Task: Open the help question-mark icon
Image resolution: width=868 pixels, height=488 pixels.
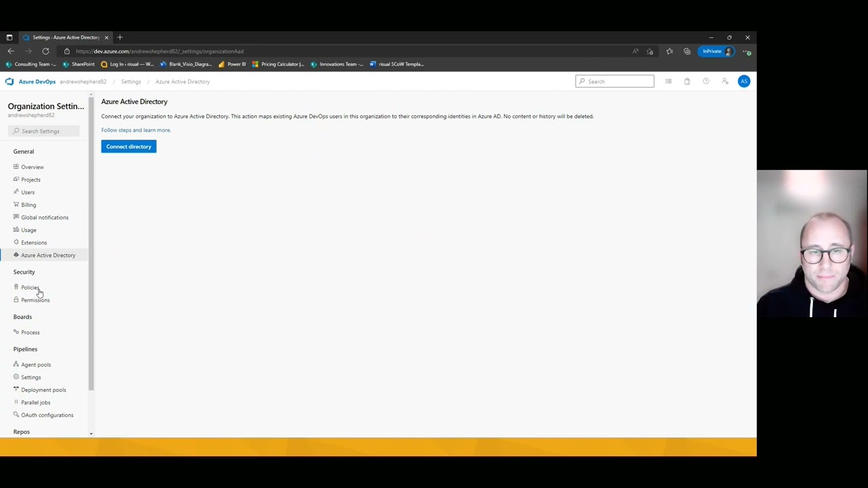Action: point(706,81)
